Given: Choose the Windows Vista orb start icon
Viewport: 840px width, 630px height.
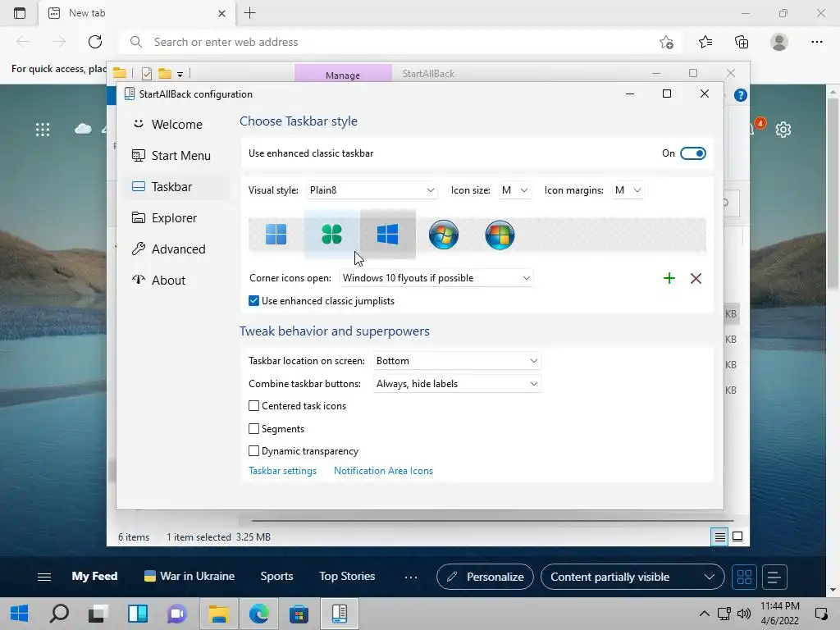Looking at the screenshot, I should (500, 234).
